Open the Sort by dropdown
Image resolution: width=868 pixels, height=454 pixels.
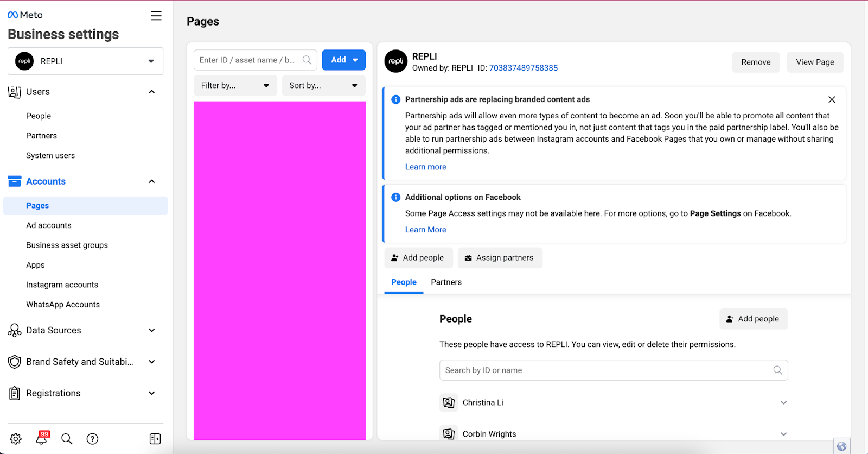pos(324,85)
